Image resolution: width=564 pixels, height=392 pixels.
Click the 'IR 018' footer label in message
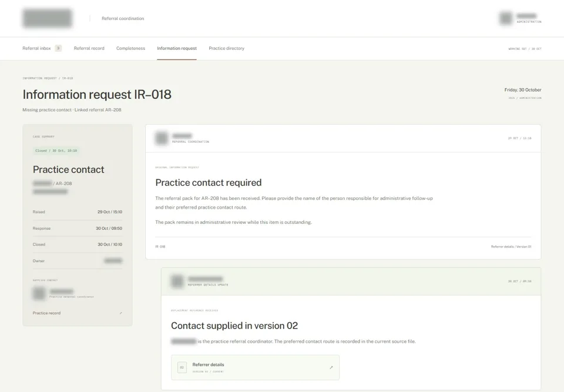160,247
